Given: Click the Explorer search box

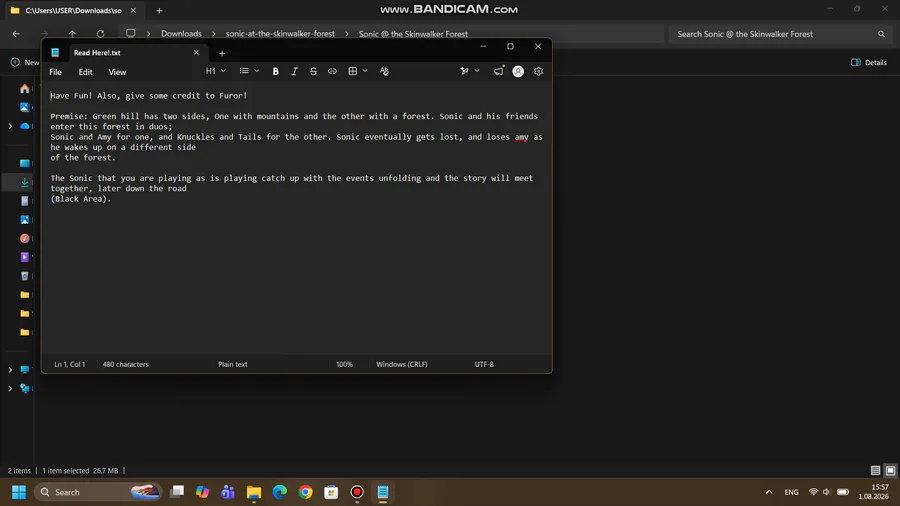Looking at the screenshot, I should 781,34.
